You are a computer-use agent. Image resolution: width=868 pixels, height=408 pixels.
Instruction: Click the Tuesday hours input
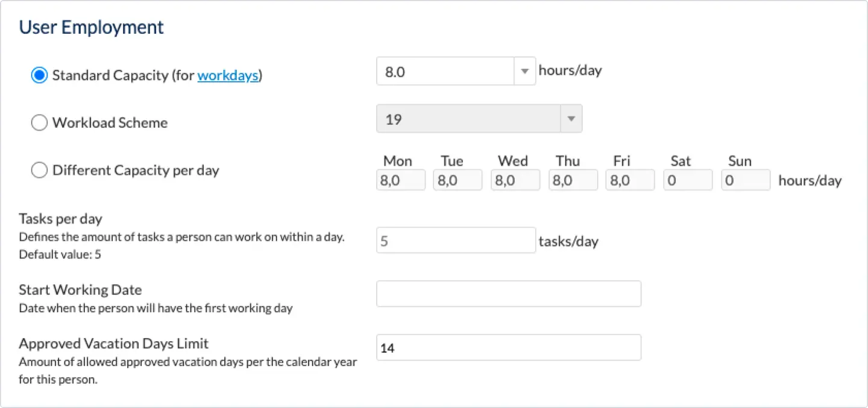click(458, 180)
